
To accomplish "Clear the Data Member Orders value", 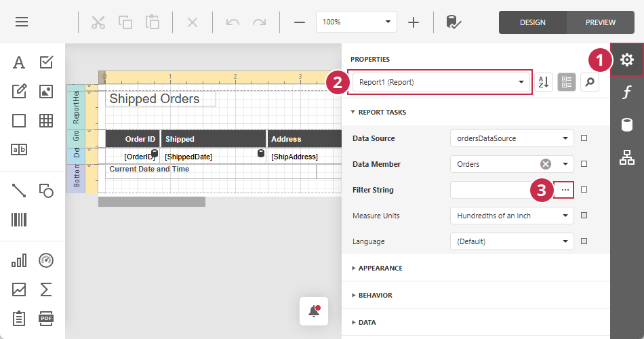I will [546, 164].
